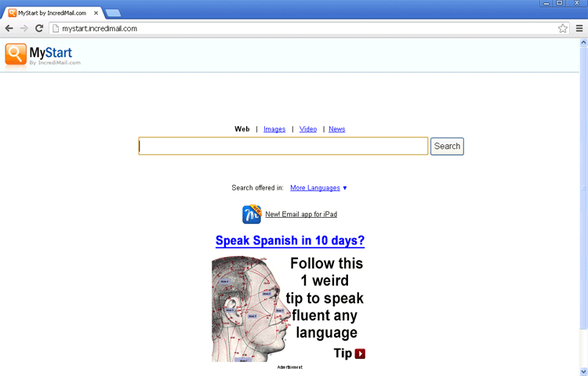588x376 pixels.
Task: Close the MyStart browser tab
Action: 96,13
